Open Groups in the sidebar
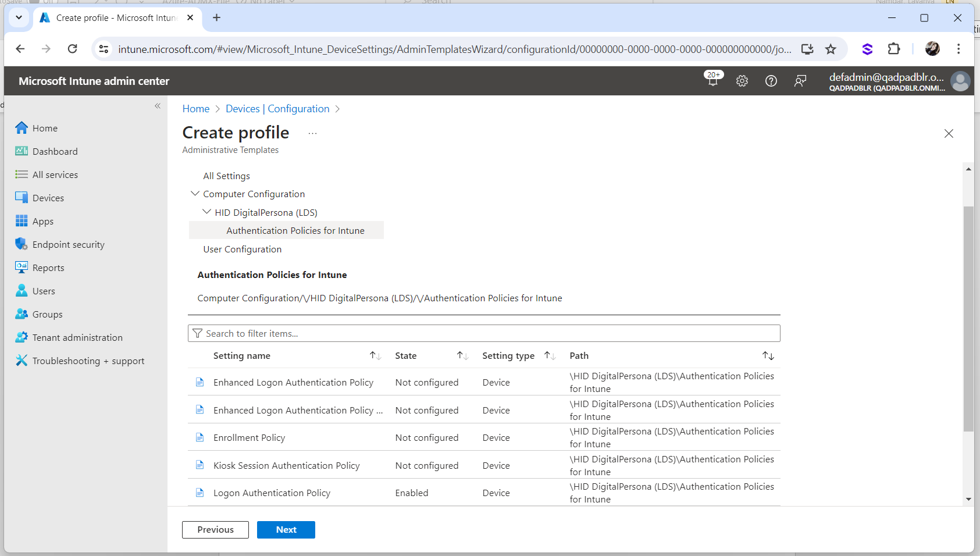Image resolution: width=980 pixels, height=556 pixels. pyautogui.click(x=47, y=314)
